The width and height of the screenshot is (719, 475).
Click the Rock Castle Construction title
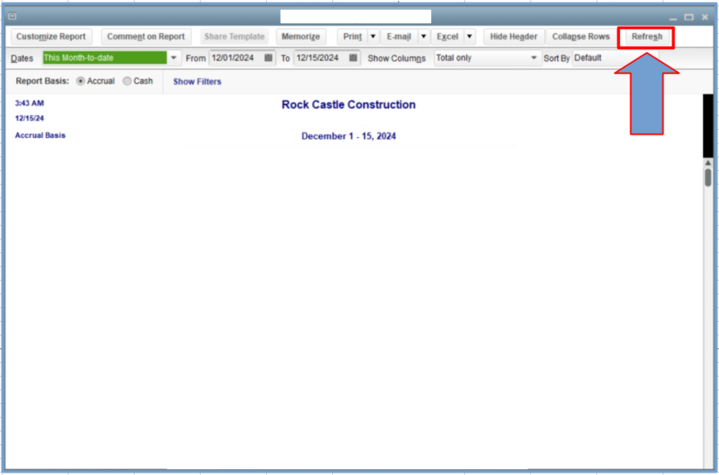pos(348,105)
